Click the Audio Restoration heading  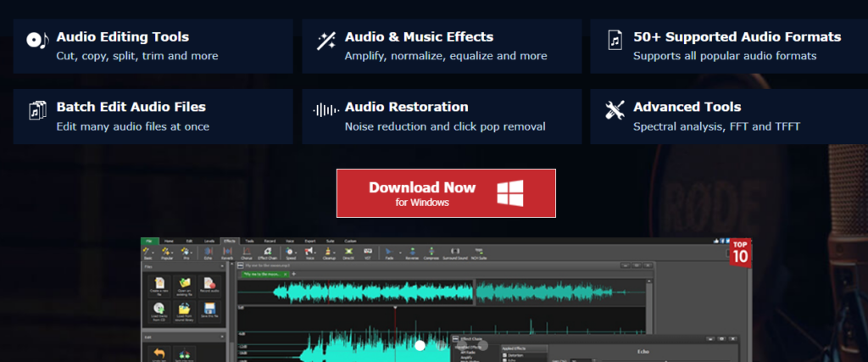406,107
